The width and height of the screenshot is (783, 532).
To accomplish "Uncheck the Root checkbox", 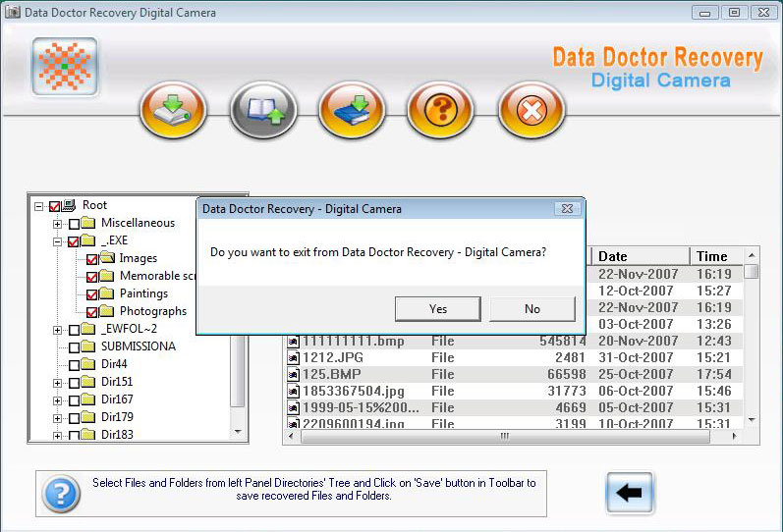I will pos(54,206).
